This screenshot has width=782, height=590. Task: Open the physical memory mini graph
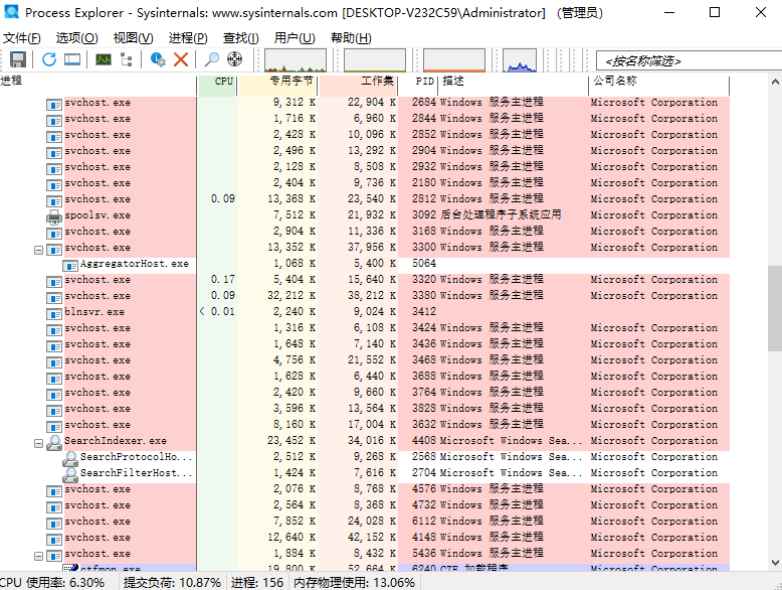[454, 60]
